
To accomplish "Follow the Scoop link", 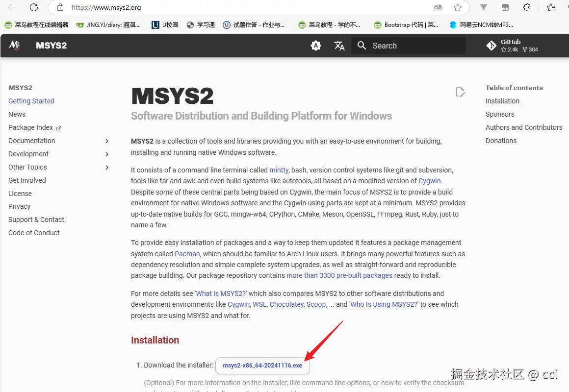I will (316, 304).
